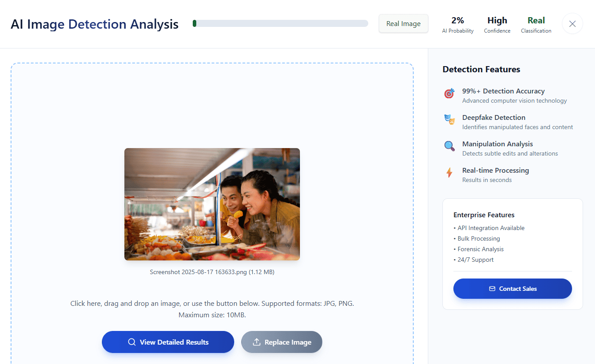Click the '99%+ Detection Accuracy' text

(x=503, y=91)
